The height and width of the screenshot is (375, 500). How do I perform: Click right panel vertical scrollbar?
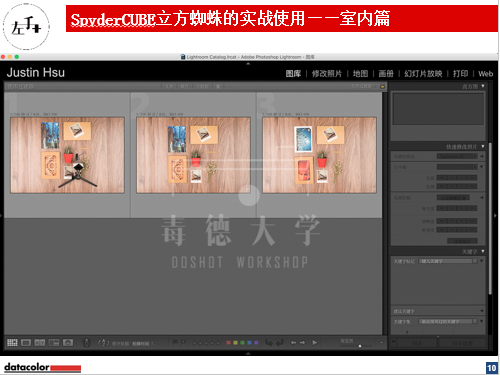tap(490, 218)
